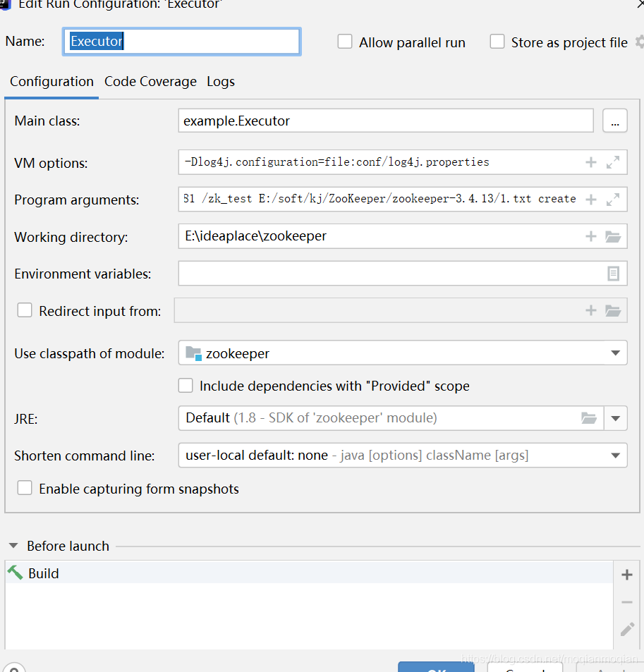Add a new Before launch task

(x=627, y=575)
